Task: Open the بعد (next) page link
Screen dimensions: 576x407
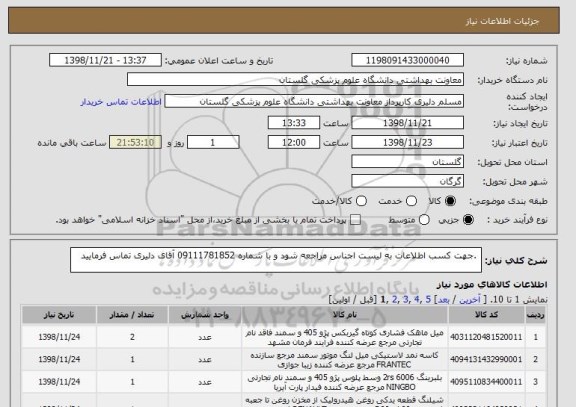Action: 443,299
